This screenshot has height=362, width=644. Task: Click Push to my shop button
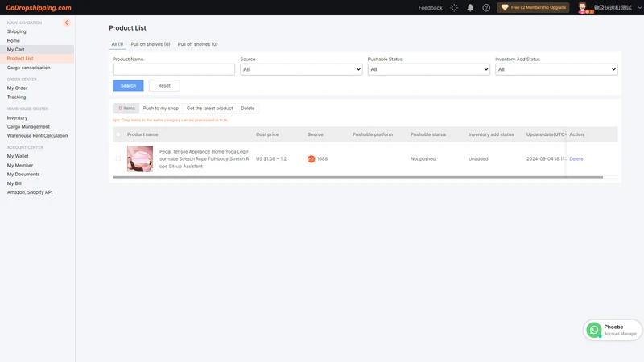pos(160,109)
